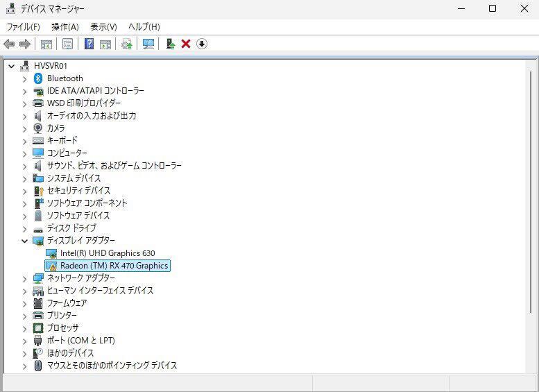Click Scan for hardware changes monitor icon
Screen dimensions: 539x392
point(148,44)
